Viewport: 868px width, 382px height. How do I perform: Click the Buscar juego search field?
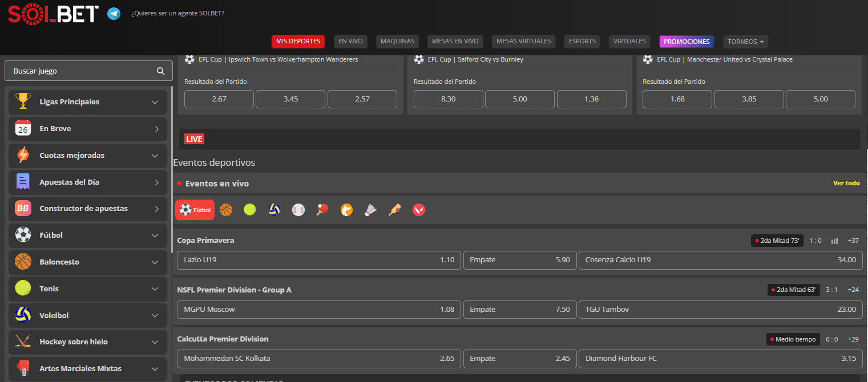click(80, 70)
